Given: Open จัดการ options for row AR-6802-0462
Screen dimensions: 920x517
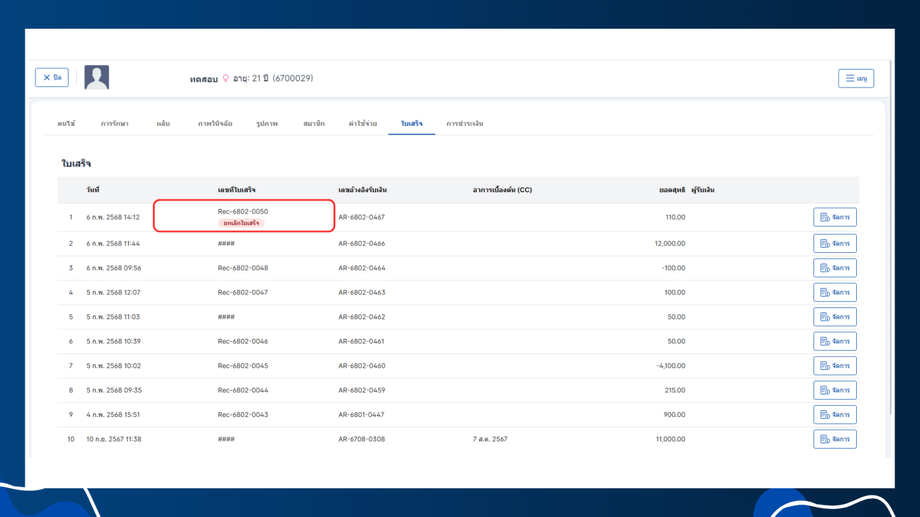Looking at the screenshot, I should coord(835,317).
